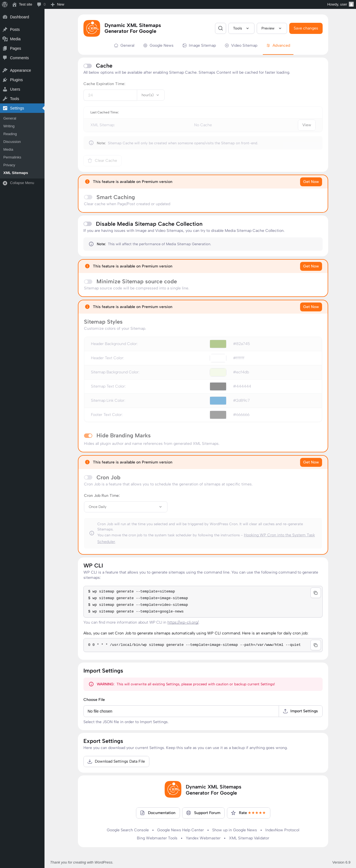The width and height of the screenshot is (356, 868).
Task: Click the Plugins plug icon
Action: tap(5, 80)
